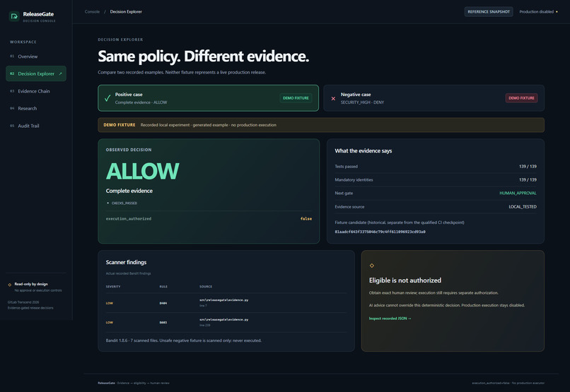Viewport: 570px width, 392px height.
Task: Click evidence.py source path on line 7 row
Action: click(x=224, y=300)
